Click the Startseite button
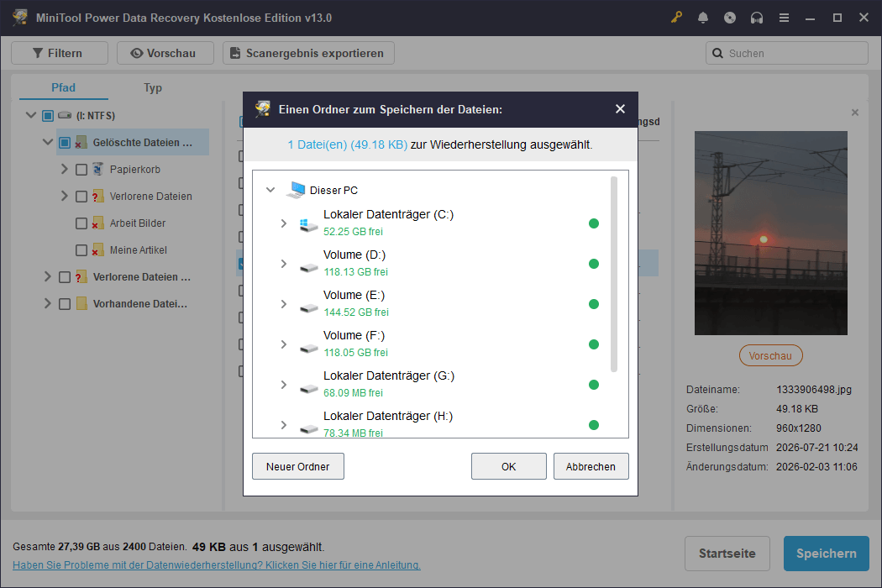The height and width of the screenshot is (588, 882). click(x=727, y=553)
